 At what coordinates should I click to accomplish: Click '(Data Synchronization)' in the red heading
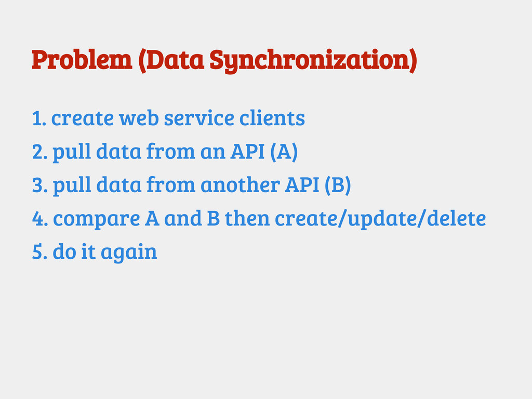(277, 60)
